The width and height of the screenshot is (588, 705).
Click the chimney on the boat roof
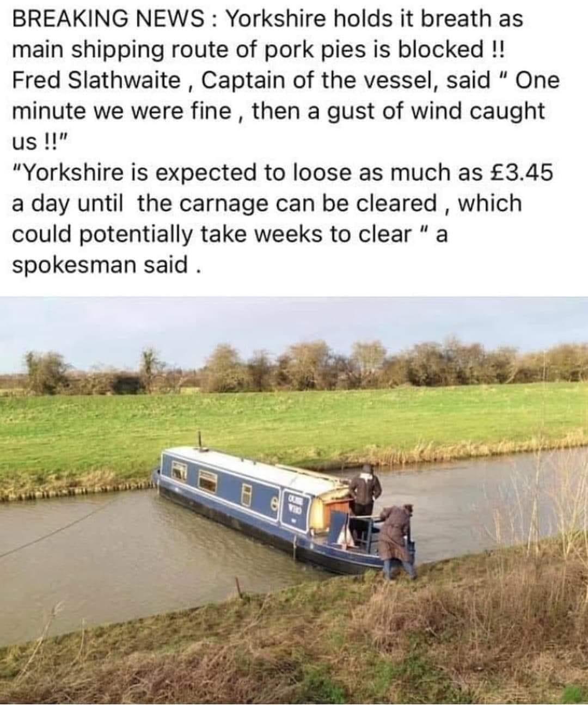tap(199, 441)
